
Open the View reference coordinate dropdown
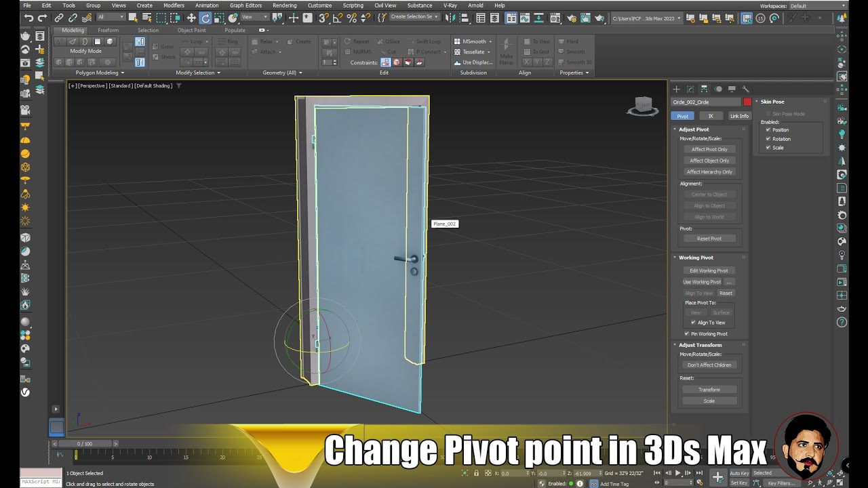click(x=255, y=18)
